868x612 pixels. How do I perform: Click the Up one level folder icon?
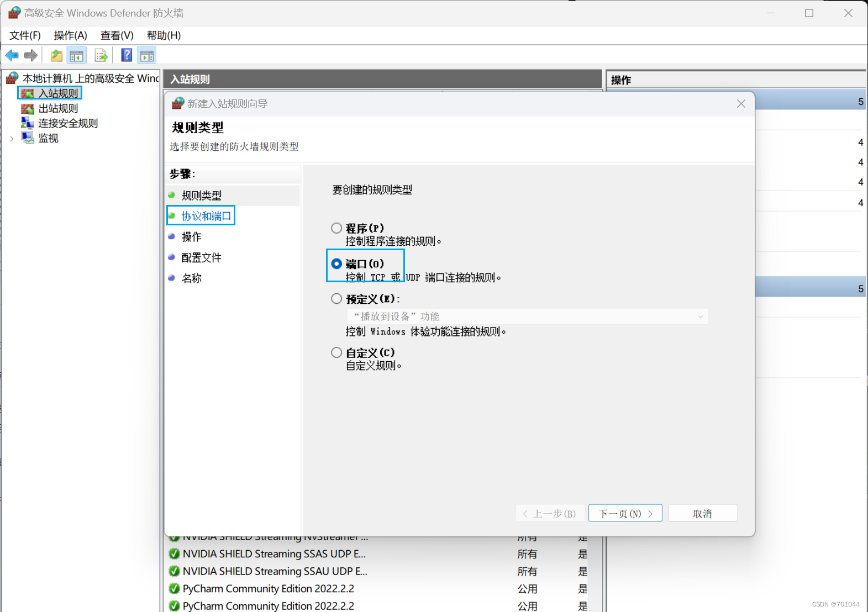pos(56,55)
